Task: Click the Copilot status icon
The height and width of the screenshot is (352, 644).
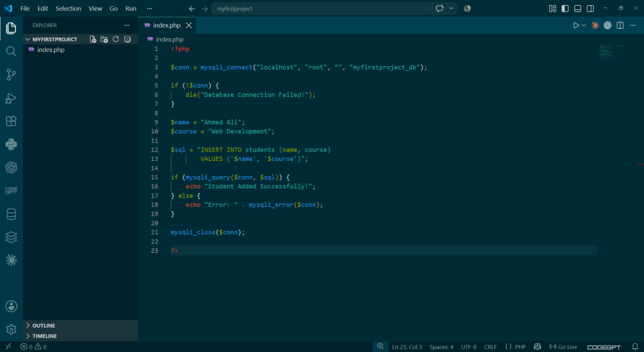Action: pyautogui.click(x=537, y=347)
